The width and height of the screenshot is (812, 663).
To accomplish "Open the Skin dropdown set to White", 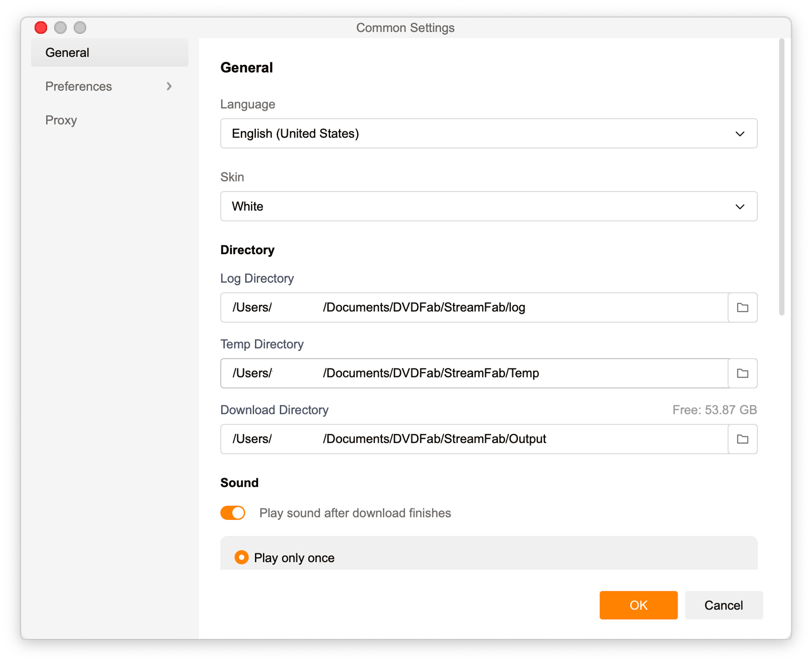I will (x=488, y=206).
